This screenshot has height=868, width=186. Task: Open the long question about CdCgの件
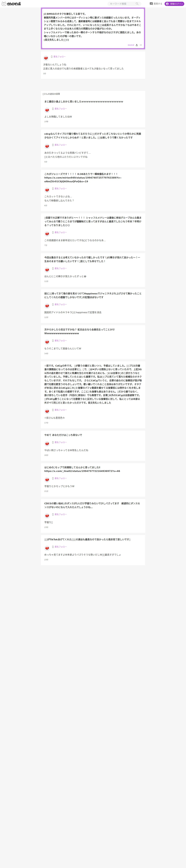point(93,384)
